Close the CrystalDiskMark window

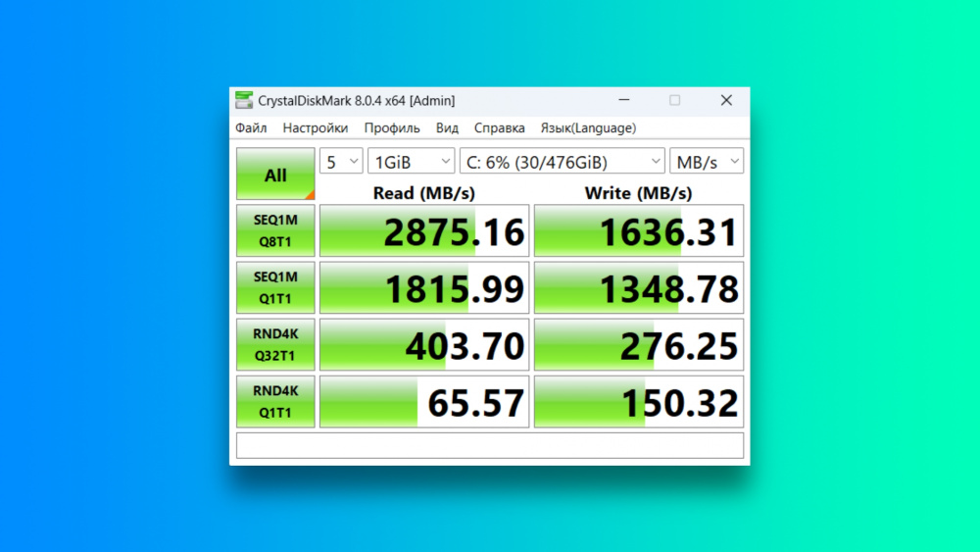726,100
